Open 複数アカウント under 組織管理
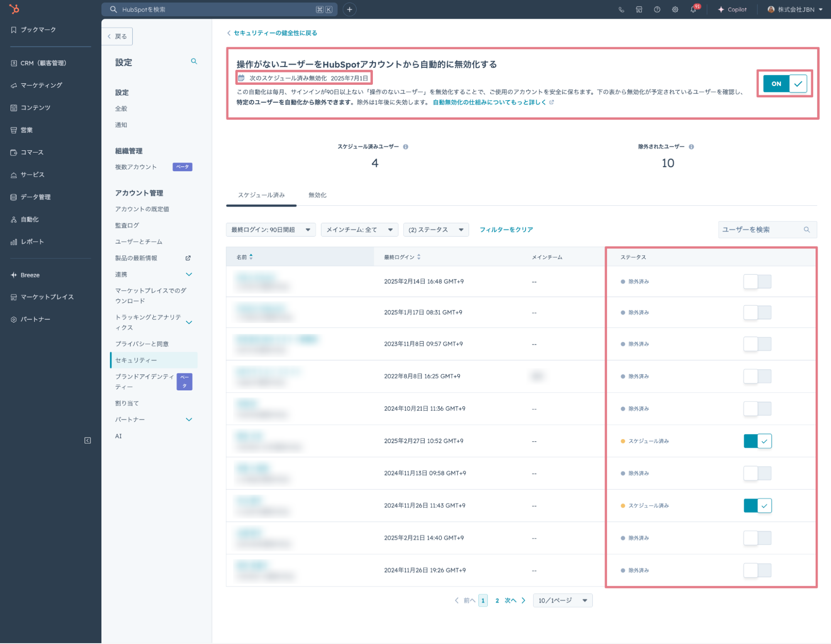This screenshot has width=831, height=644. pyautogui.click(x=136, y=167)
